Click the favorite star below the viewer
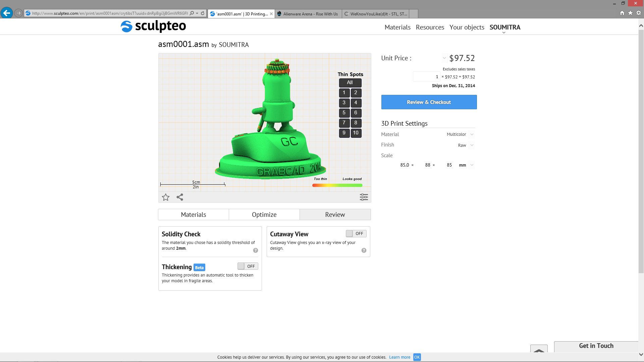 (166, 197)
